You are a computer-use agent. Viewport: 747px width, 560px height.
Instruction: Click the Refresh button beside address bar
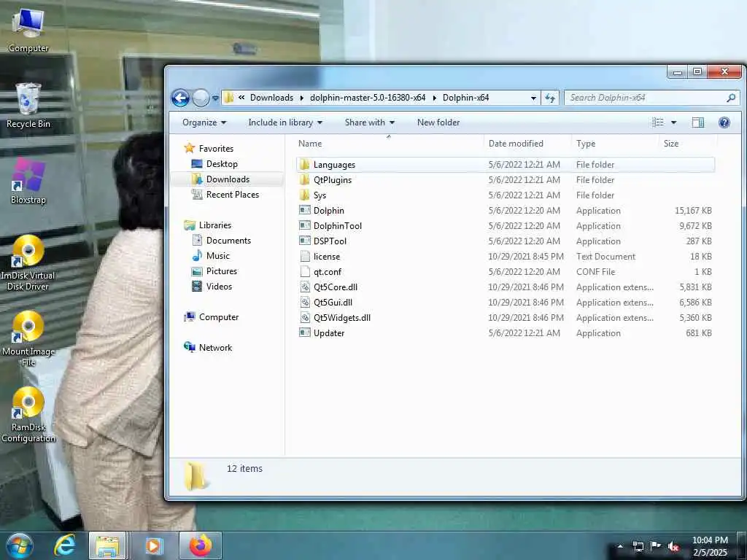click(550, 98)
